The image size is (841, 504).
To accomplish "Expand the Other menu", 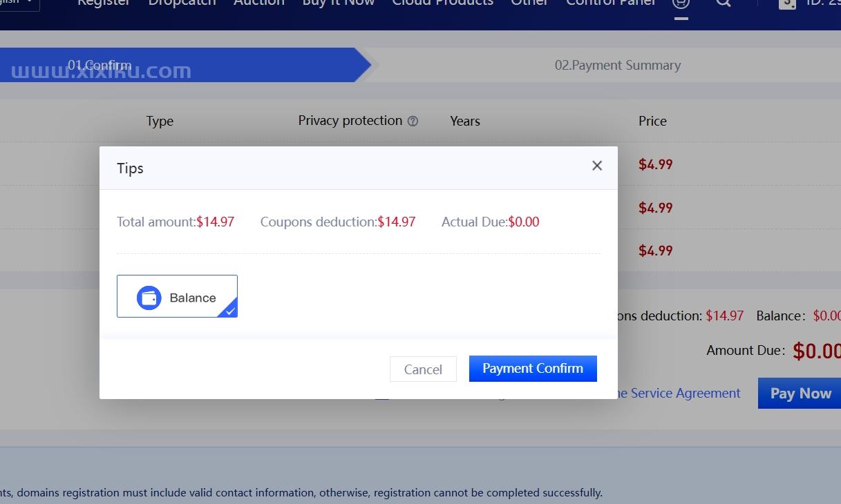I will pos(529,3).
